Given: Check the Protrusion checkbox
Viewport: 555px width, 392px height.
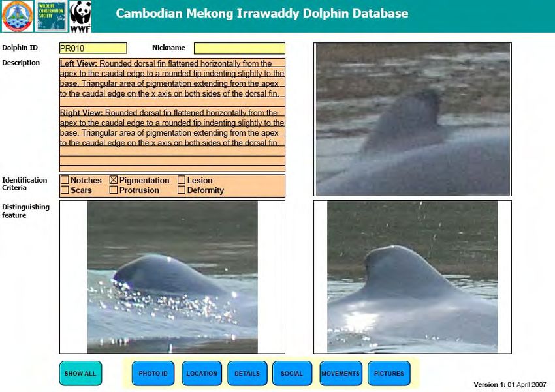Looking at the screenshot, I should (114, 190).
